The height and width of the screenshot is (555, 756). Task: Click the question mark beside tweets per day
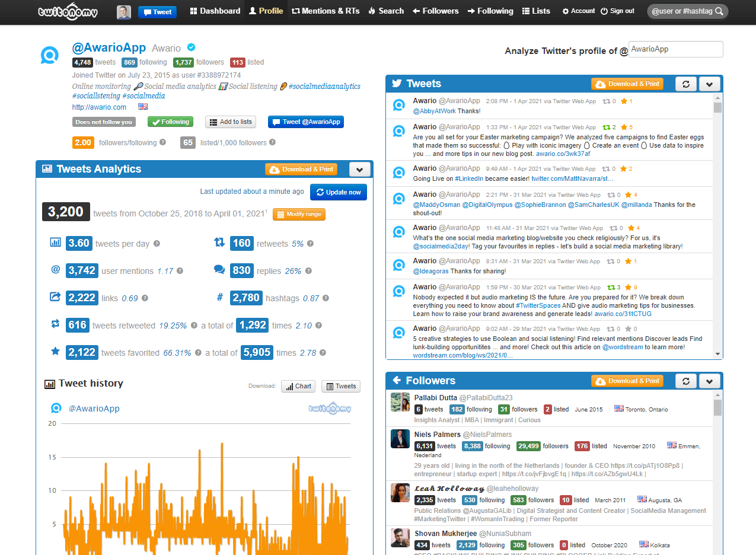(155, 243)
